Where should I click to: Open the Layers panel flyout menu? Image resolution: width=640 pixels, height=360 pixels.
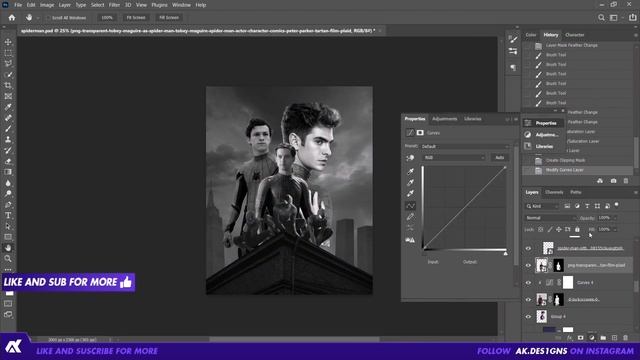tap(636, 192)
